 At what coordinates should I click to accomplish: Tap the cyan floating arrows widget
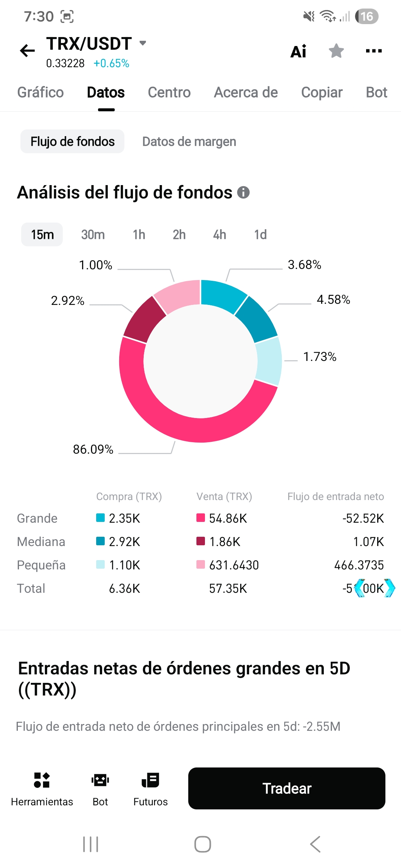tap(374, 588)
